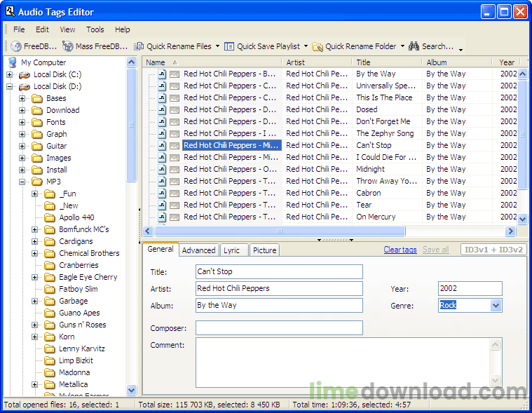This screenshot has width=532, height=413.
Task: Click the folder tree scroll down arrow
Action: 131,390
